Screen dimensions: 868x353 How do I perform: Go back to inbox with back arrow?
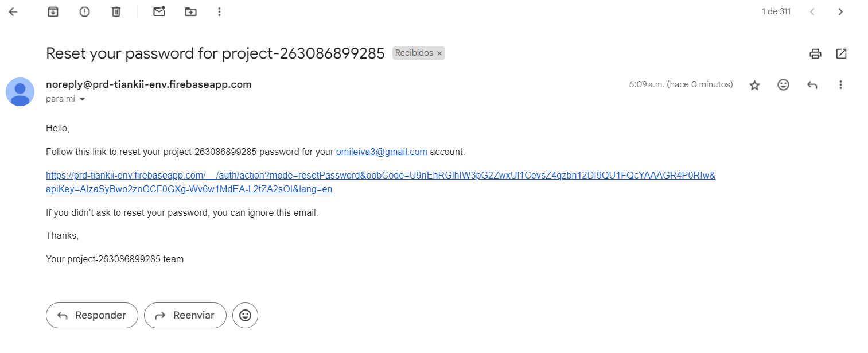(13, 11)
